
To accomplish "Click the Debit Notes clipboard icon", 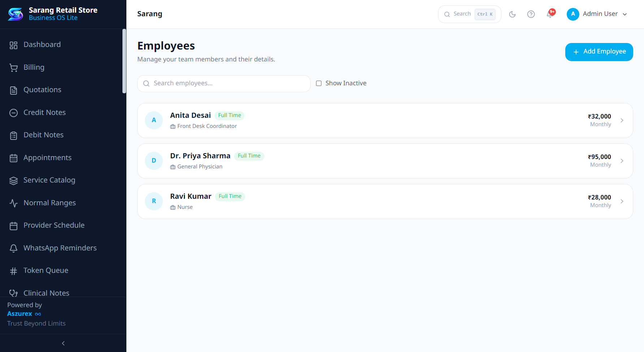I will click(13, 136).
